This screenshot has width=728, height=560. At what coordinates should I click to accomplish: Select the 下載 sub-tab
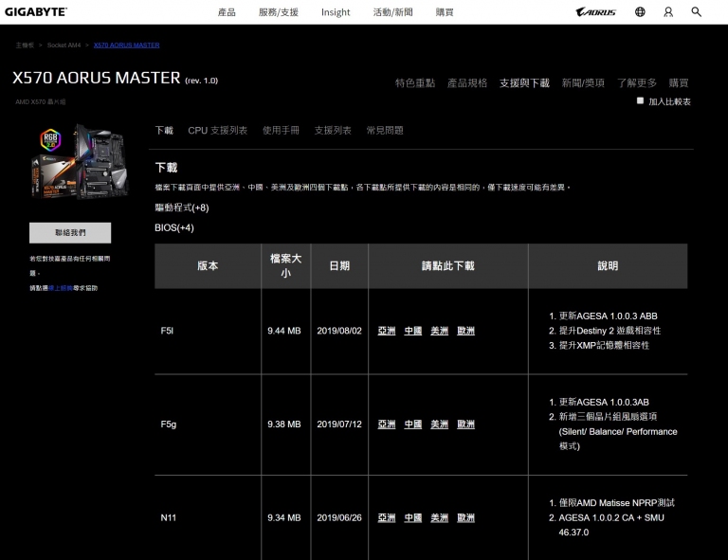[164, 131]
